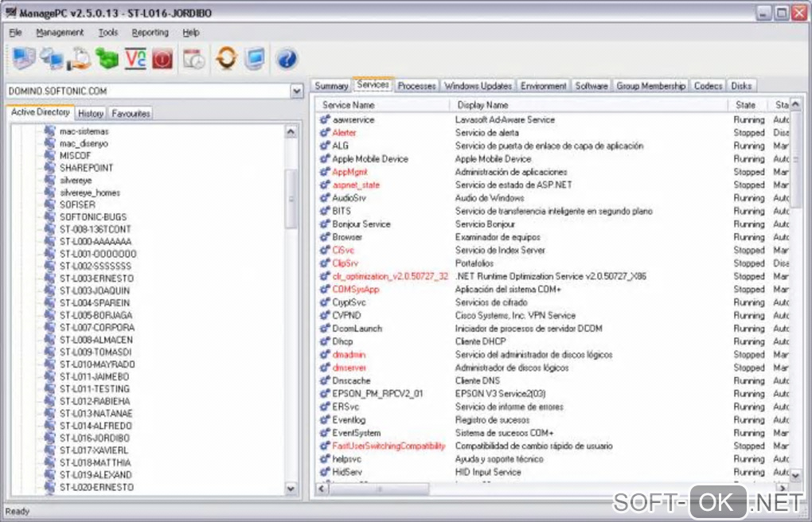Screen dimensions: 812x522
Task: Open the Reporting menu
Action: coord(150,32)
